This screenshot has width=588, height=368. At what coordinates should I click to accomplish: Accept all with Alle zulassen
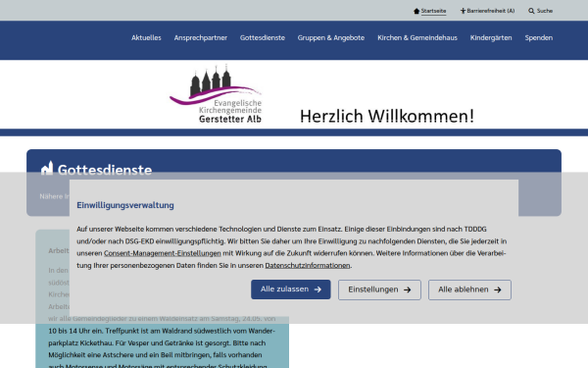[291, 289]
